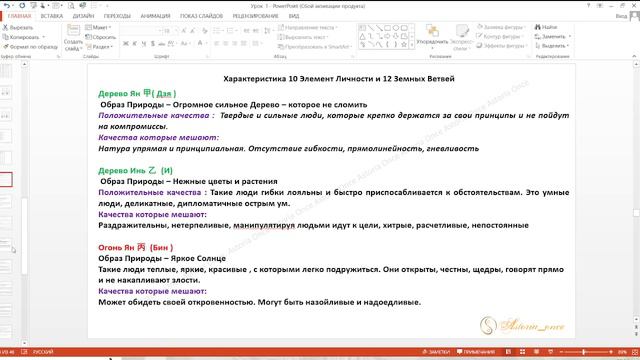The image size is (640, 360).
Task: Select Формат по образцу (Format Painter)
Action: point(30,47)
